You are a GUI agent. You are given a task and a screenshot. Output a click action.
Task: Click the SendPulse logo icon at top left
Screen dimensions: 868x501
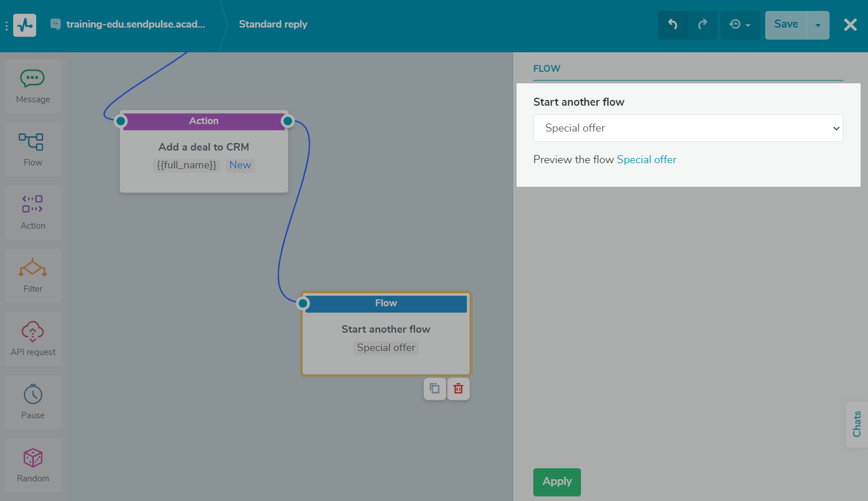pos(24,25)
